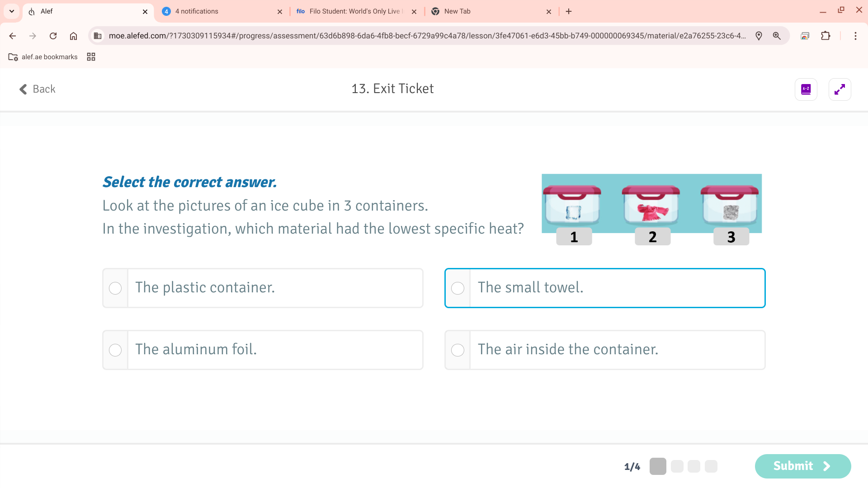
Task: Click the browser home icon
Action: coord(73,36)
